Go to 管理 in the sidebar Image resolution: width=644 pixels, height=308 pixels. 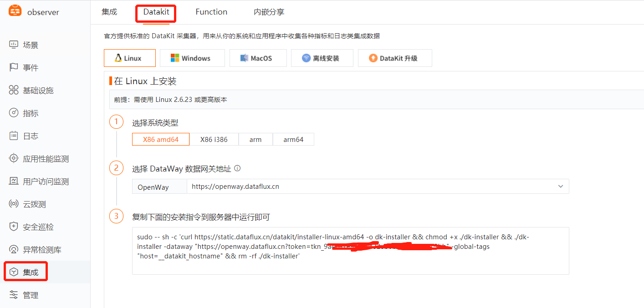click(31, 295)
